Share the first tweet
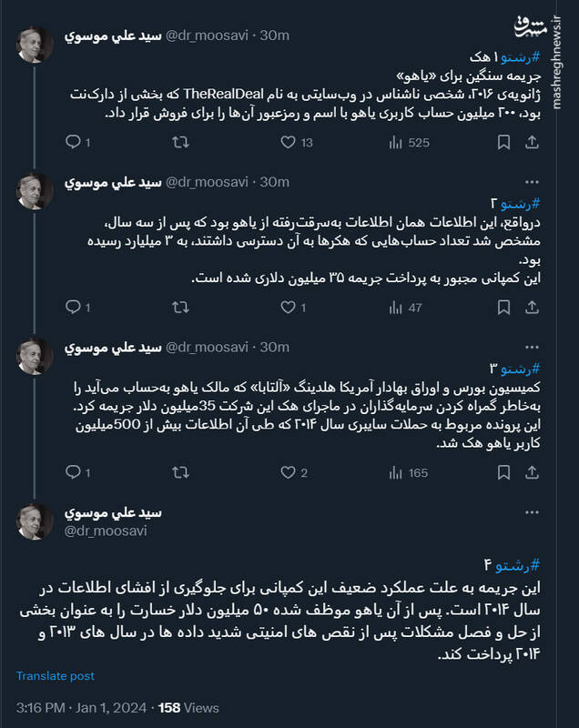This screenshot has height=728, width=579. point(532,143)
